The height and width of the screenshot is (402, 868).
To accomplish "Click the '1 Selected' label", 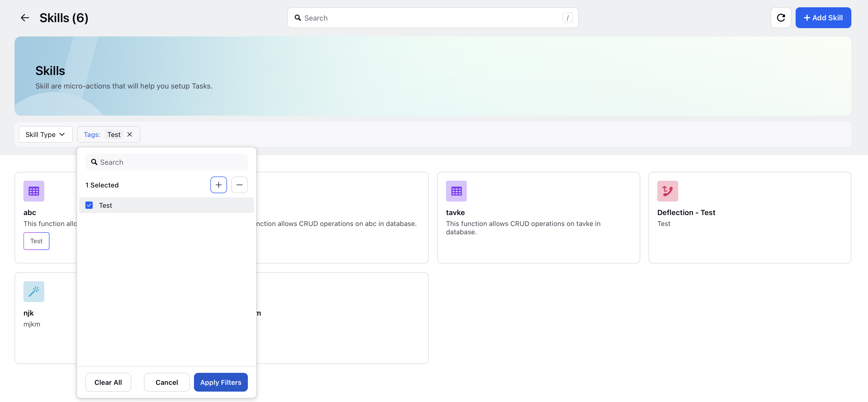I will click(102, 185).
